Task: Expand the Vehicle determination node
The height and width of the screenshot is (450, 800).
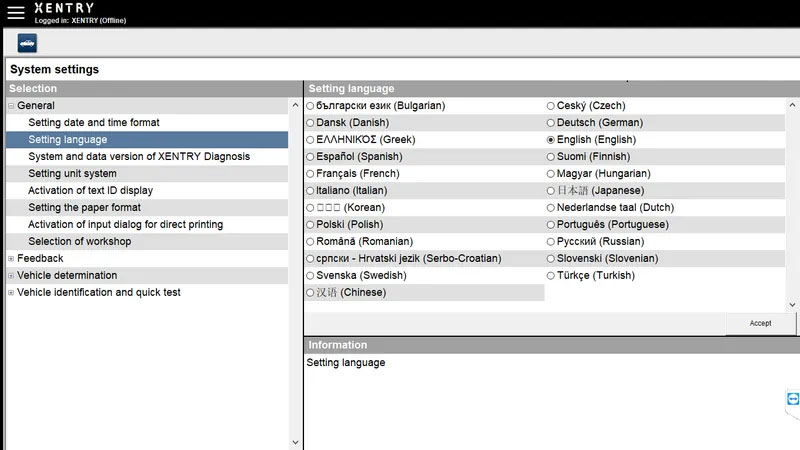Action: (x=11, y=276)
